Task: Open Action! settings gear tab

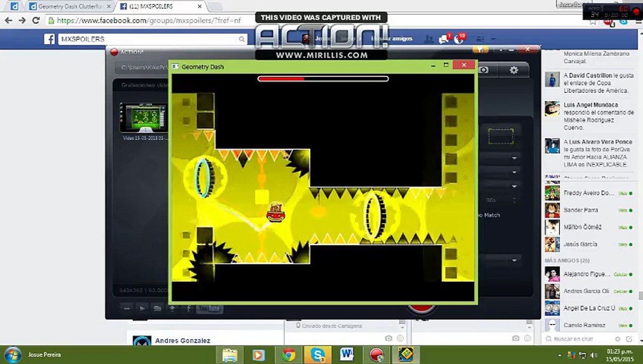Action: [x=514, y=70]
